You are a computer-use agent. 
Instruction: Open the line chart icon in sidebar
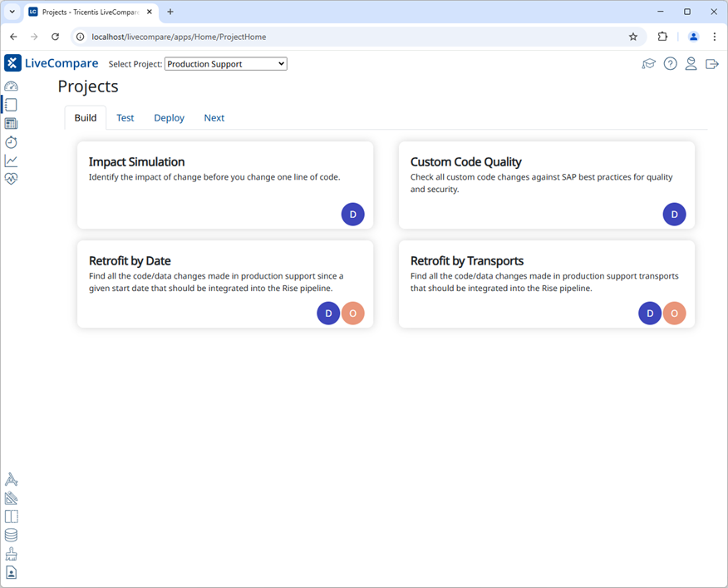11,161
